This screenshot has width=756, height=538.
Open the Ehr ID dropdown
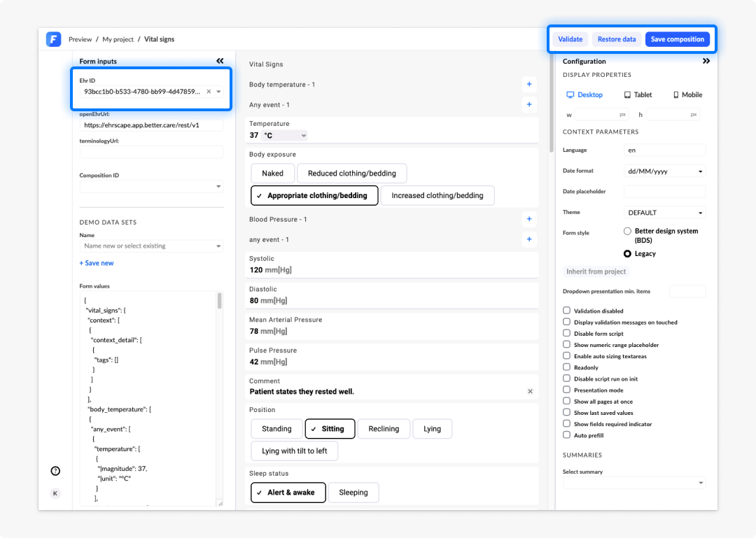click(x=219, y=92)
